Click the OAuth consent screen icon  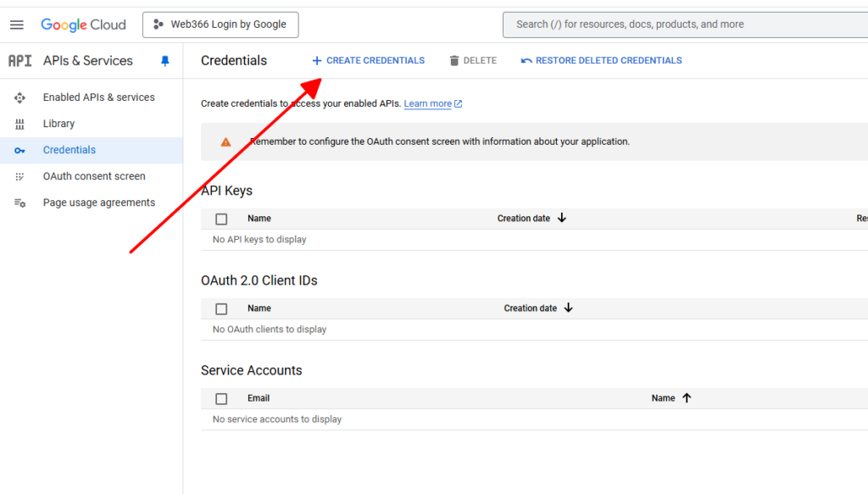tap(20, 176)
